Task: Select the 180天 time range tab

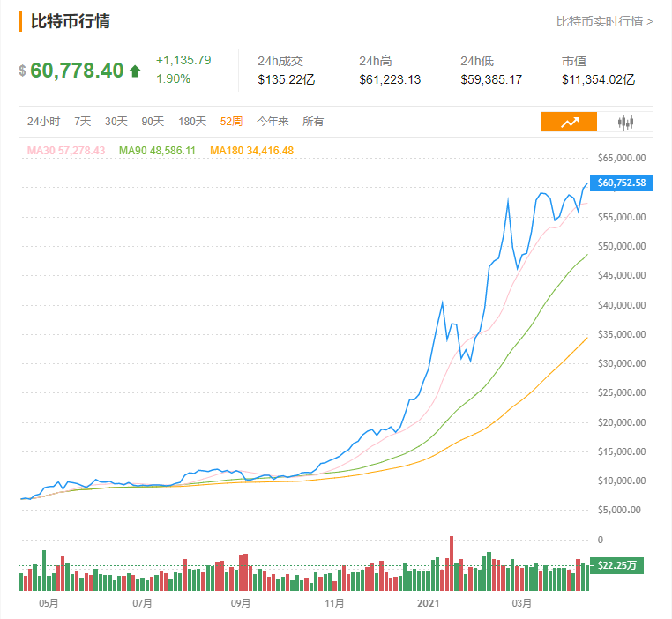Action: pos(192,122)
